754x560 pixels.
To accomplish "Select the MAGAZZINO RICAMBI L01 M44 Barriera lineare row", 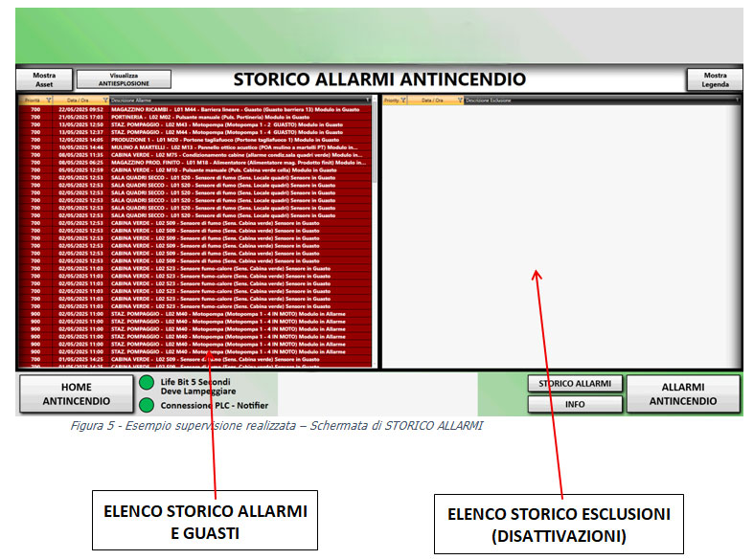I will tap(194, 109).
